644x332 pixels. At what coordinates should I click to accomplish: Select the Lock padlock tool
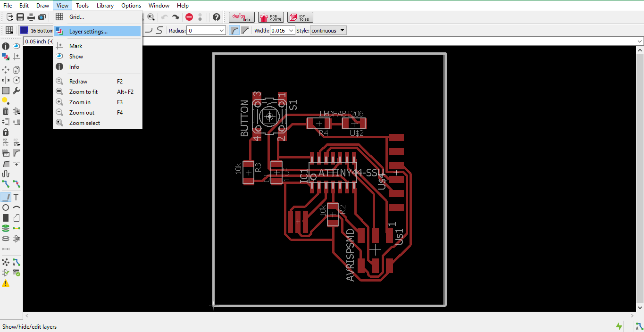(6, 132)
